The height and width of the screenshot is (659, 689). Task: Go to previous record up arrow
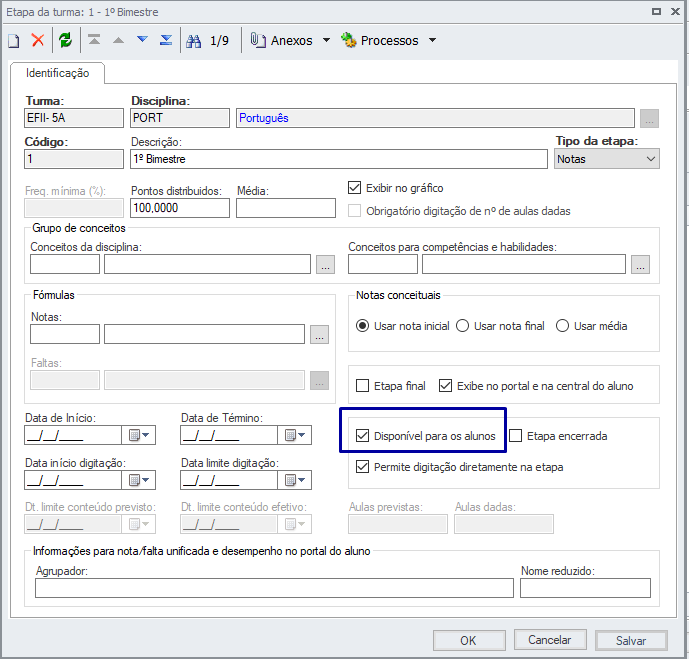[x=118, y=40]
